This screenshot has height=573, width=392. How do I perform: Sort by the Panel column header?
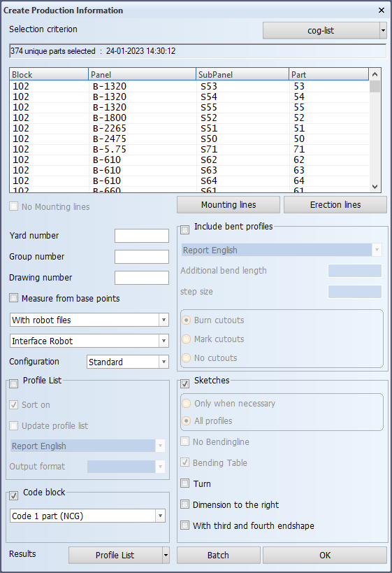click(142, 75)
